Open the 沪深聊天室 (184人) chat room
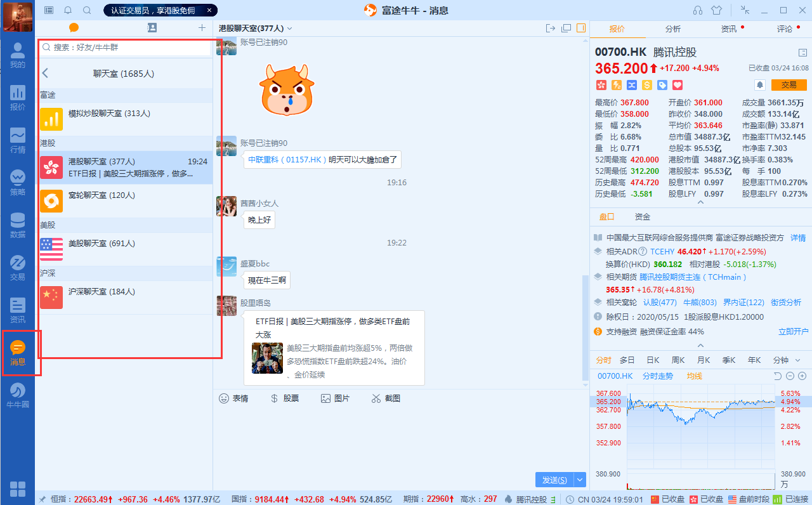The height and width of the screenshot is (505, 812). click(124, 297)
